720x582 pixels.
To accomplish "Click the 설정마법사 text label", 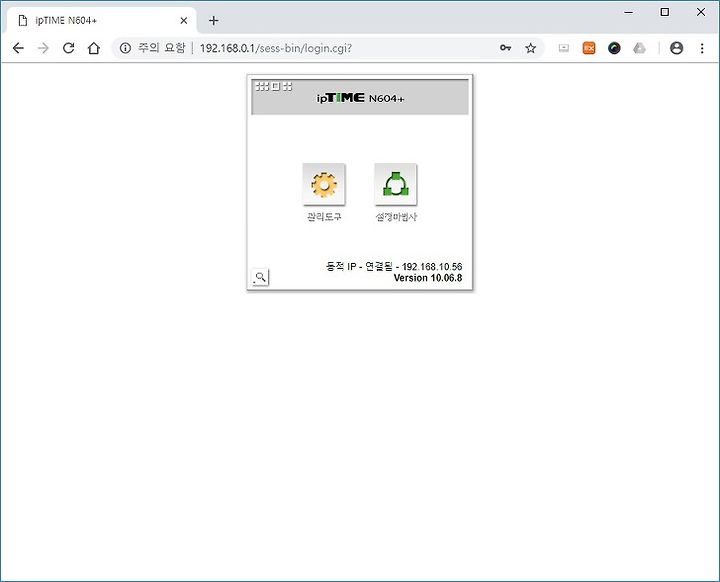I will click(x=396, y=217).
